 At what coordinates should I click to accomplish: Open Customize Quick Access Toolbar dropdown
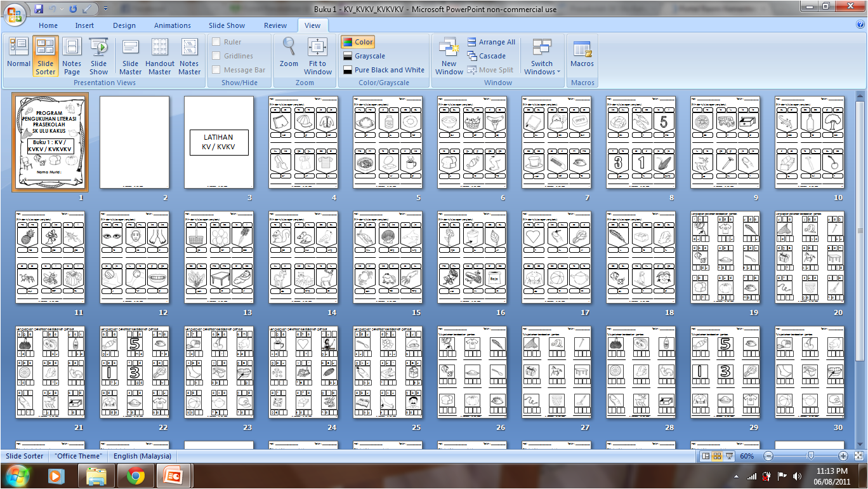click(x=105, y=9)
